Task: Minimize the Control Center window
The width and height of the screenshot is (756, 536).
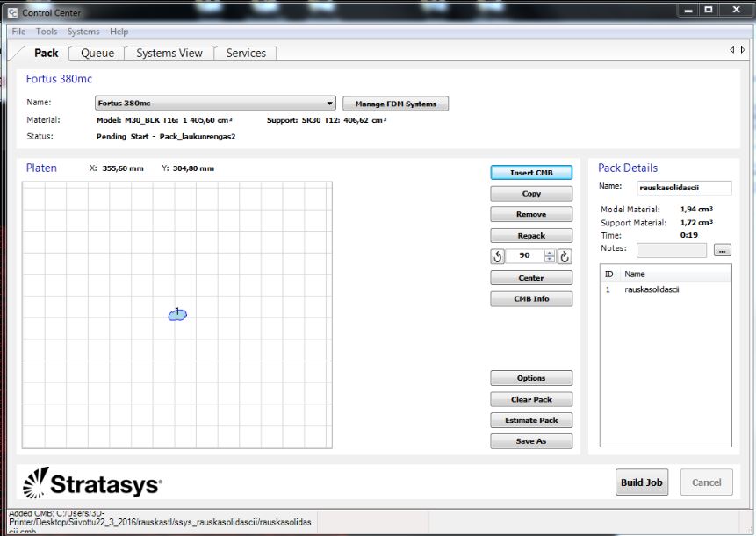Action: (688, 10)
